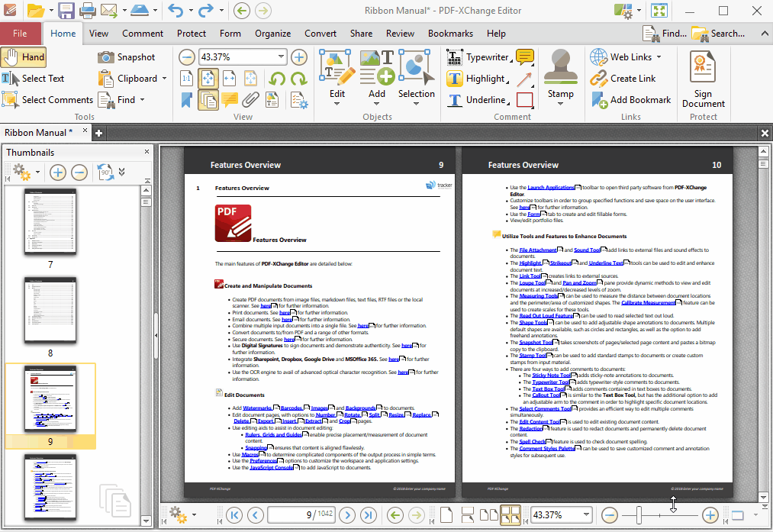Viewport: 773px width, 532px height.
Task: Select the Hand tool
Action: [24, 57]
